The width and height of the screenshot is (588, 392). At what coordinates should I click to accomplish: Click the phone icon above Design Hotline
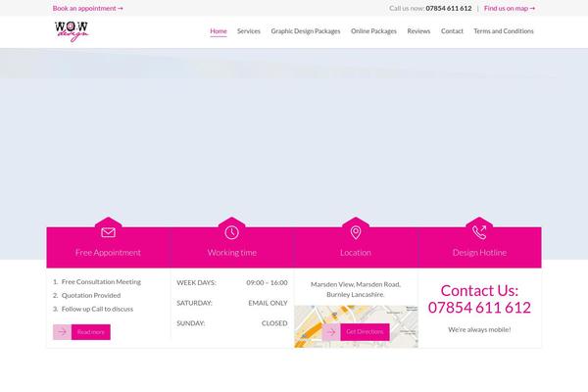pos(479,232)
